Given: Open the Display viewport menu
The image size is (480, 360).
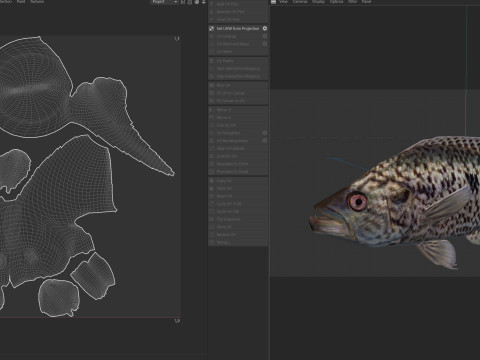Looking at the screenshot, I should (x=318, y=2).
